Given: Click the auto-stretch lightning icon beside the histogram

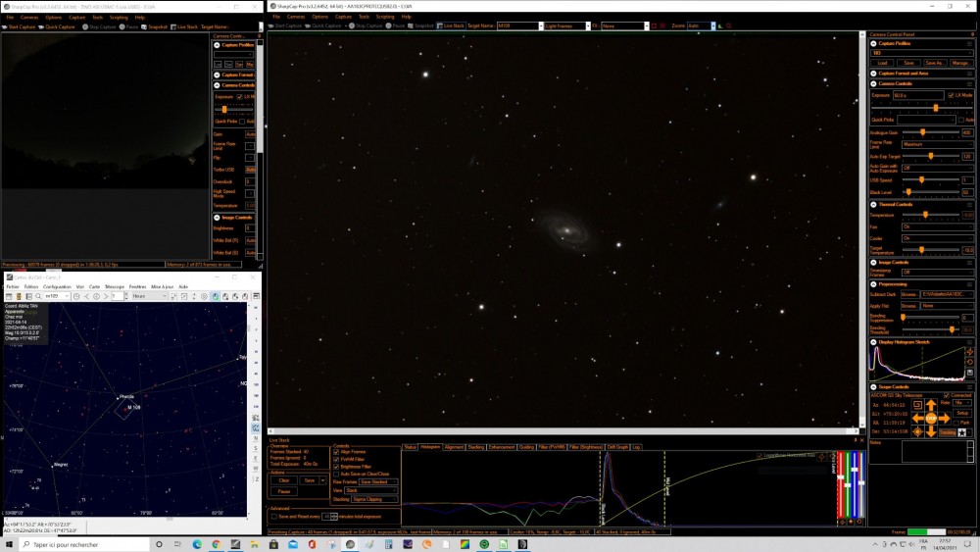Looking at the screenshot, I should point(970,351).
